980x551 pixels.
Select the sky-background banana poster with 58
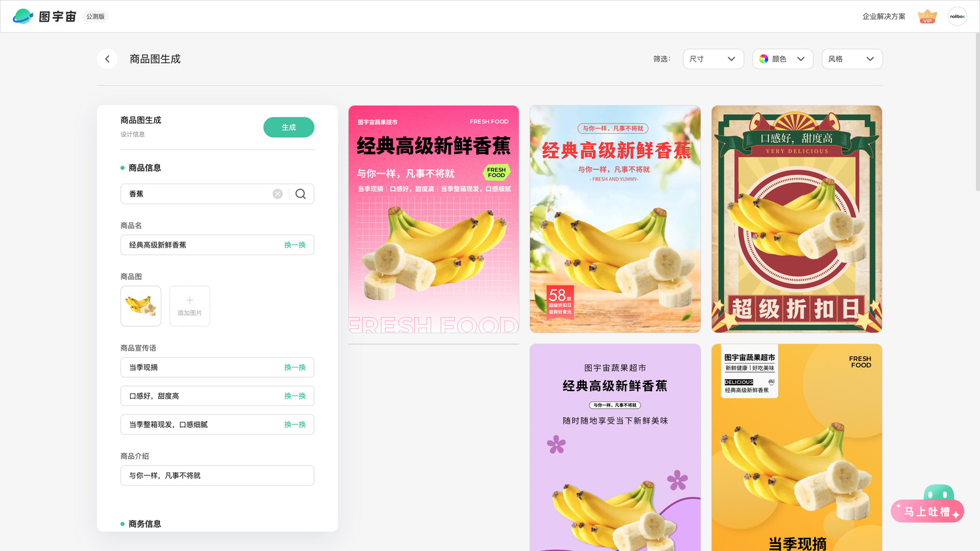(x=615, y=219)
